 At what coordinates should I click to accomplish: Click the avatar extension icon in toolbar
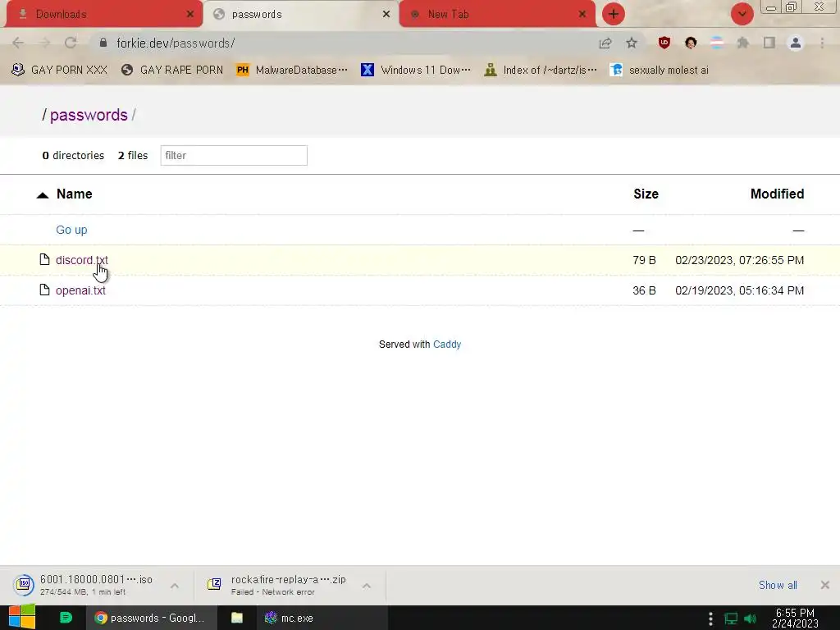pos(691,43)
